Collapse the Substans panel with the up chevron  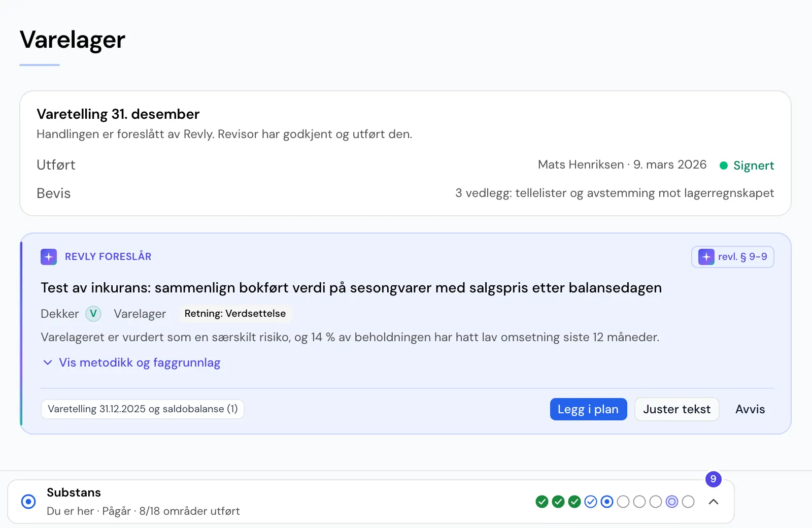tap(713, 502)
